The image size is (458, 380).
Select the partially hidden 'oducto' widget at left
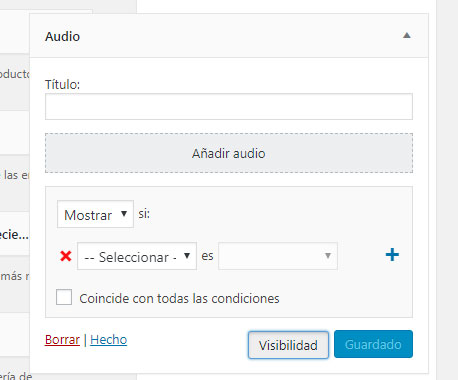(15, 74)
